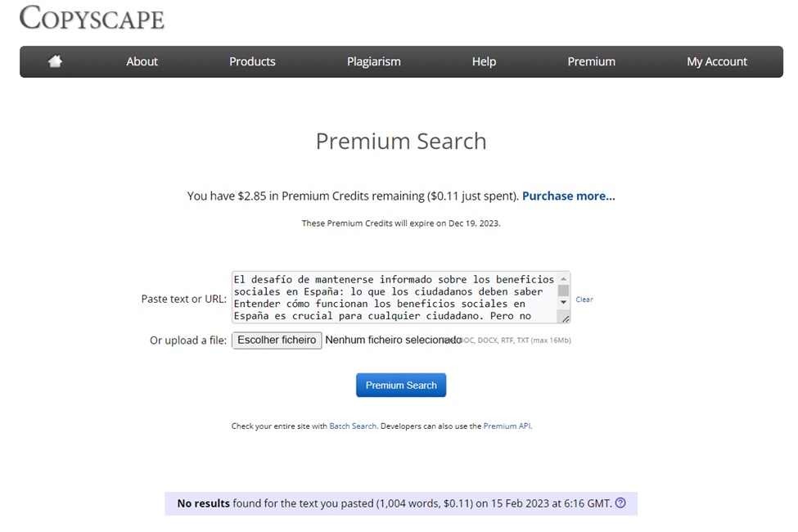Open the Premium API link

point(507,426)
